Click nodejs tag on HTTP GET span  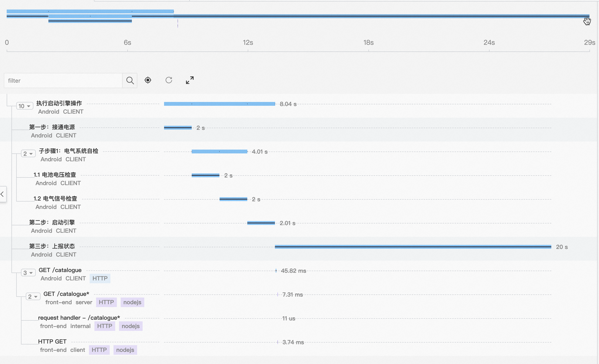125,350
